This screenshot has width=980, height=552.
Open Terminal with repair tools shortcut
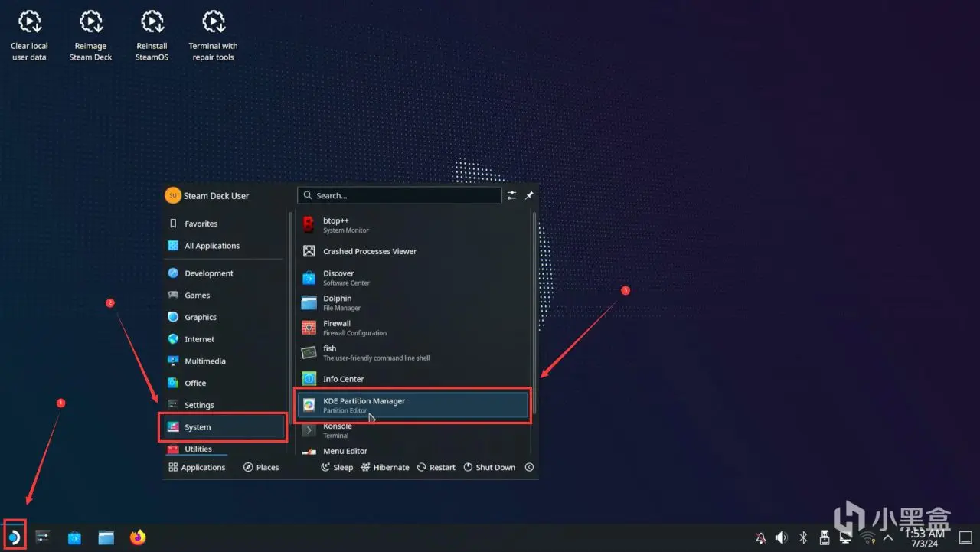click(x=213, y=35)
